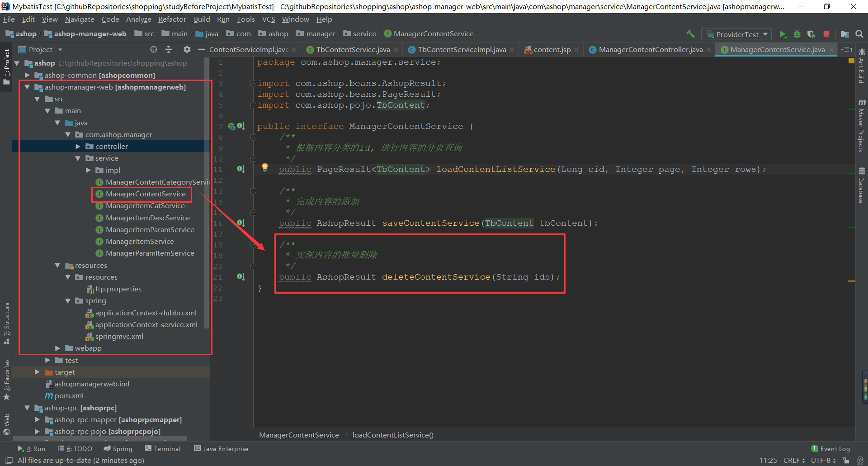Collapse the spring folder
Screen dimensions: 868x466
click(x=68, y=301)
